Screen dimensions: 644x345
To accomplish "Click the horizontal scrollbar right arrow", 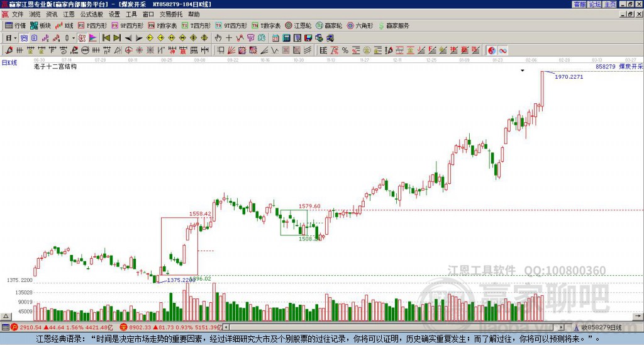I will [562, 327].
